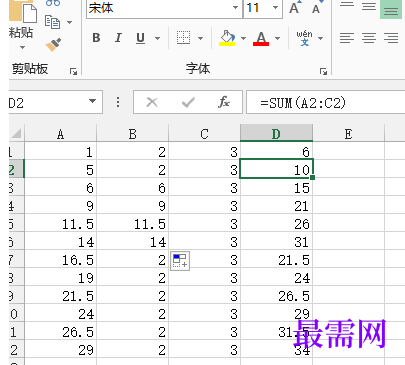This screenshot has height=365, width=405.
Task: Select column D header
Action: point(276,134)
